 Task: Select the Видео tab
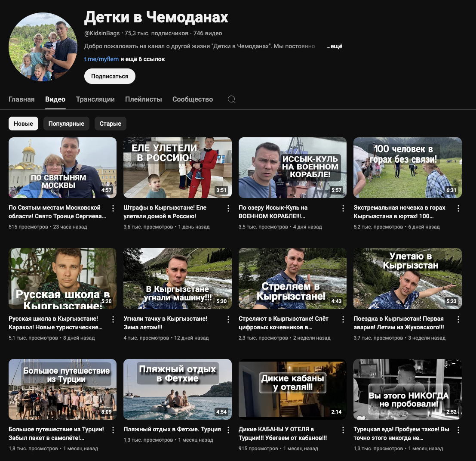[55, 99]
